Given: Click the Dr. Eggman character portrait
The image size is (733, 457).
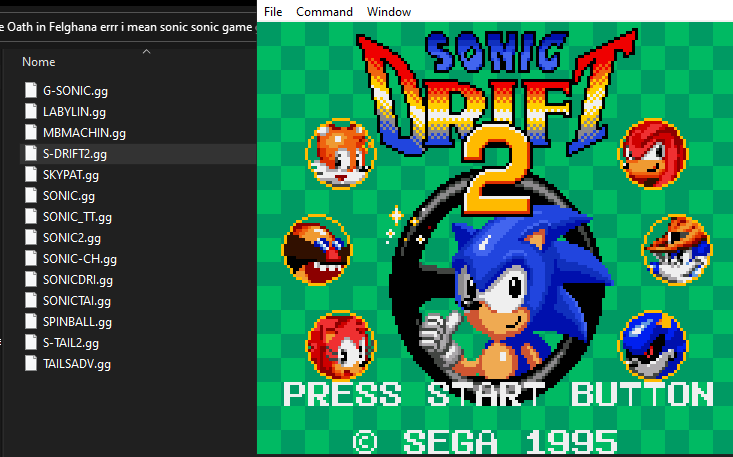Looking at the screenshot, I should [x=317, y=250].
